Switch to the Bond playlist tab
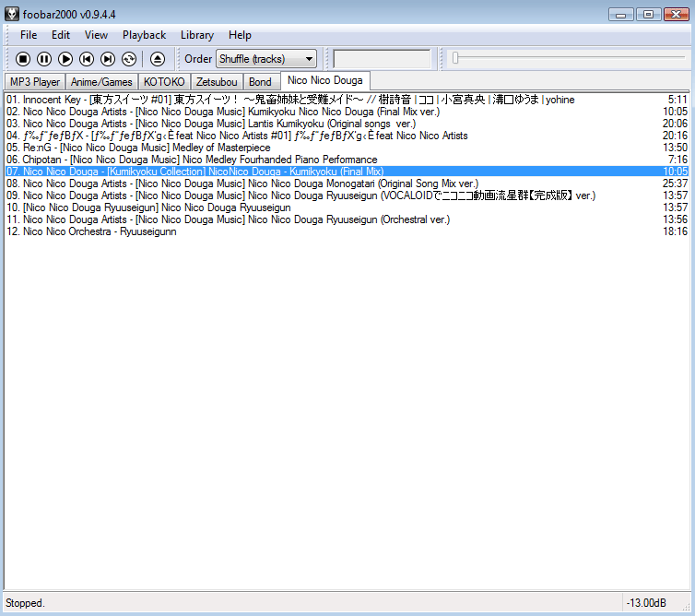Image resolution: width=695 pixels, height=616 pixels. (260, 82)
